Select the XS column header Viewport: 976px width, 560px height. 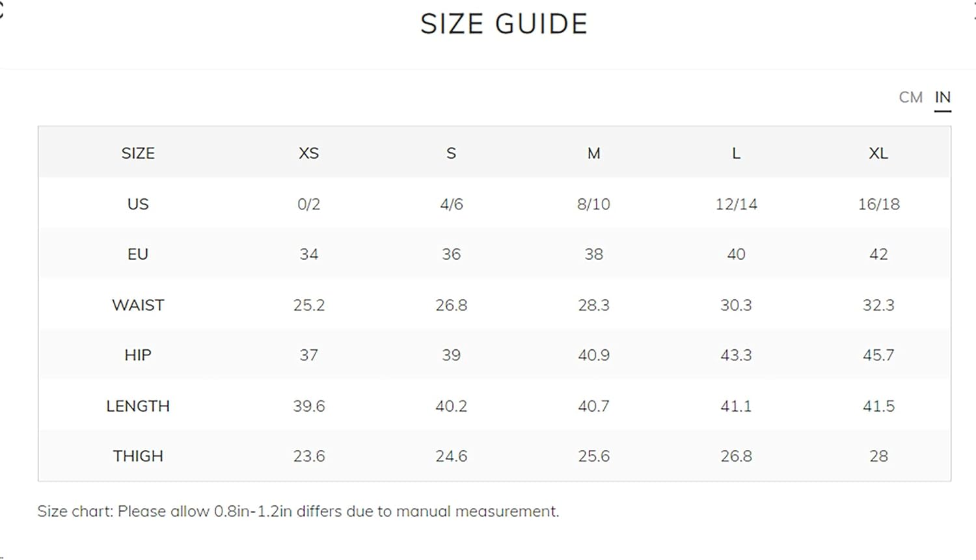[308, 153]
